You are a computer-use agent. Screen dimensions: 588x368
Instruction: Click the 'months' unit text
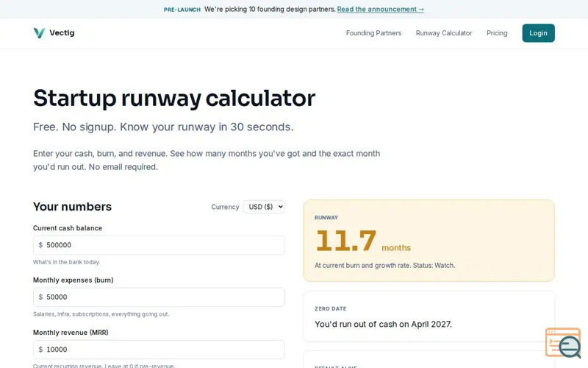click(x=396, y=248)
